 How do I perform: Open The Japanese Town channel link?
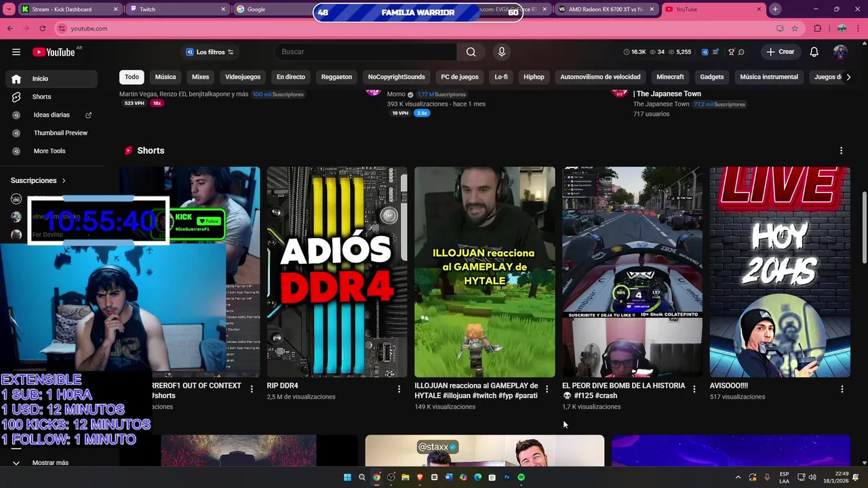click(x=661, y=104)
